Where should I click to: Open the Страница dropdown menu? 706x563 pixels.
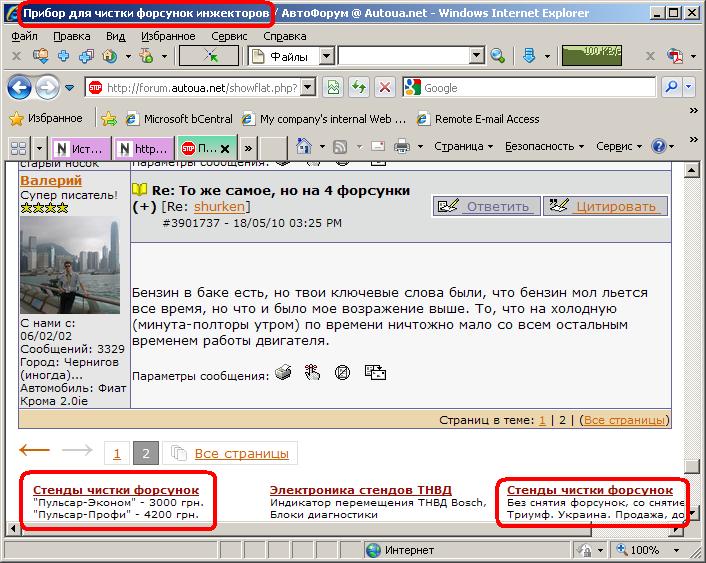click(x=463, y=147)
